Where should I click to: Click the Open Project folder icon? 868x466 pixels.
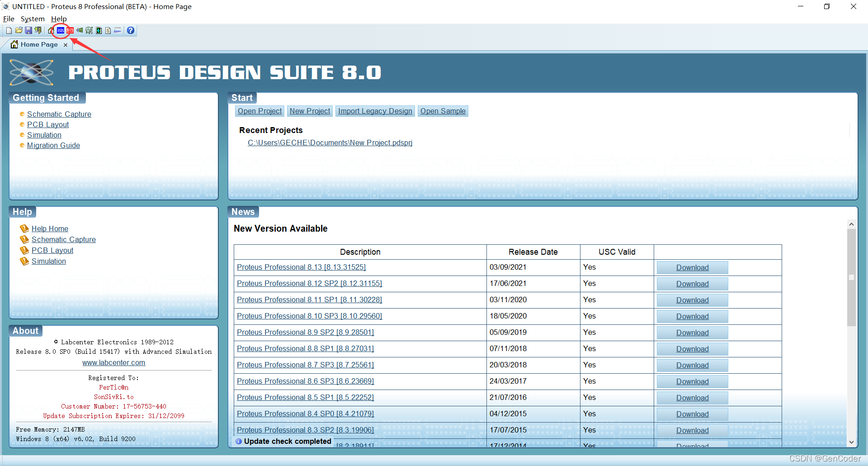pos(19,30)
